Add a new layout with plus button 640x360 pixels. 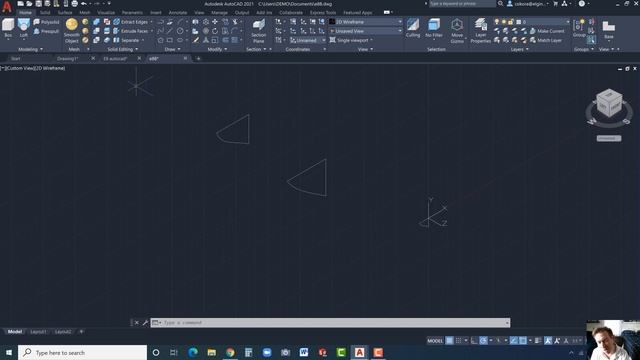pos(81,332)
